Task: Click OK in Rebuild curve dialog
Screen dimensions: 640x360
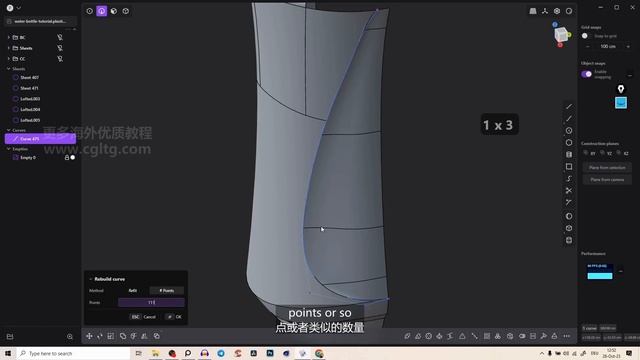Action: coord(174,317)
